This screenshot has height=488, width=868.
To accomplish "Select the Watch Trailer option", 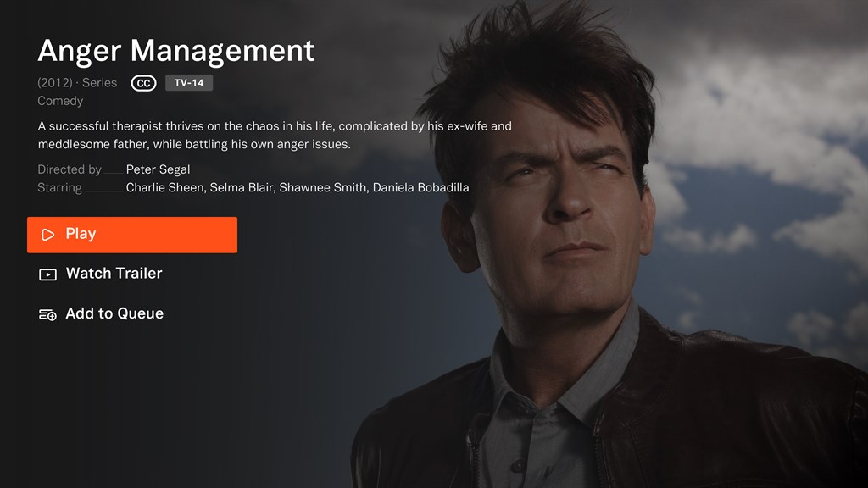I will click(100, 274).
